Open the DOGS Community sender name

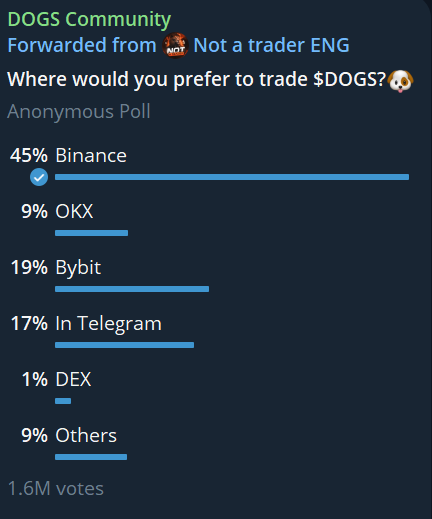point(89,19)
